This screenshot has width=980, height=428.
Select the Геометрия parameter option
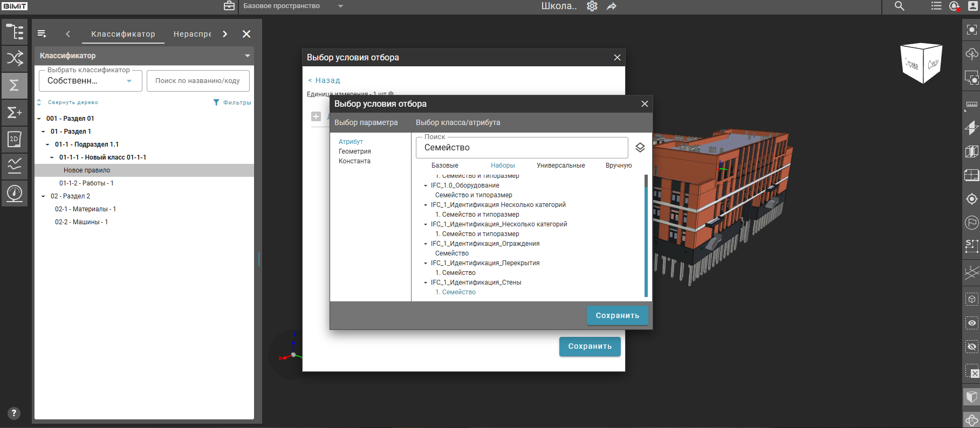pos(354,151)
